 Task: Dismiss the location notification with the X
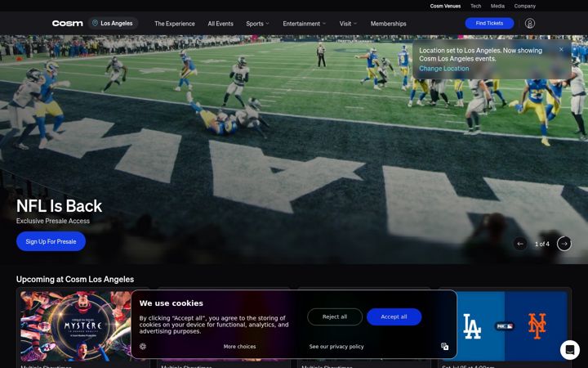pos(561,50)
